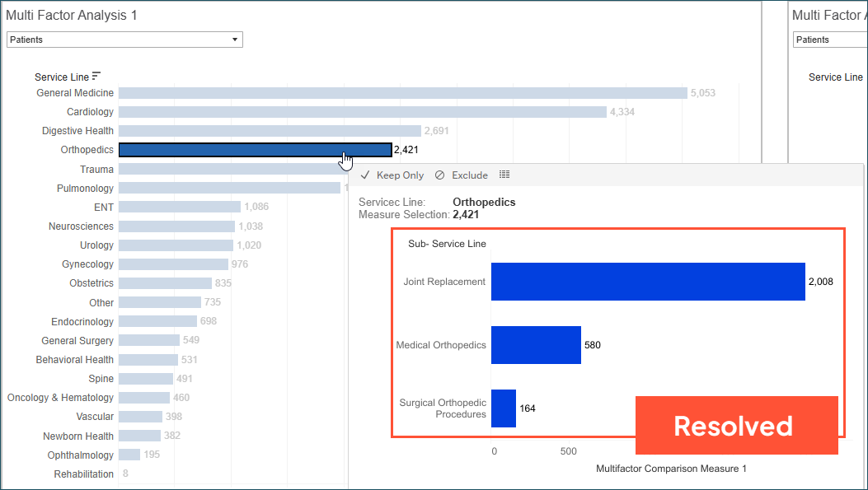The image size is (868, 490).
Task: Select the Urology bar showing 1,020
Action: pos(176,245)
